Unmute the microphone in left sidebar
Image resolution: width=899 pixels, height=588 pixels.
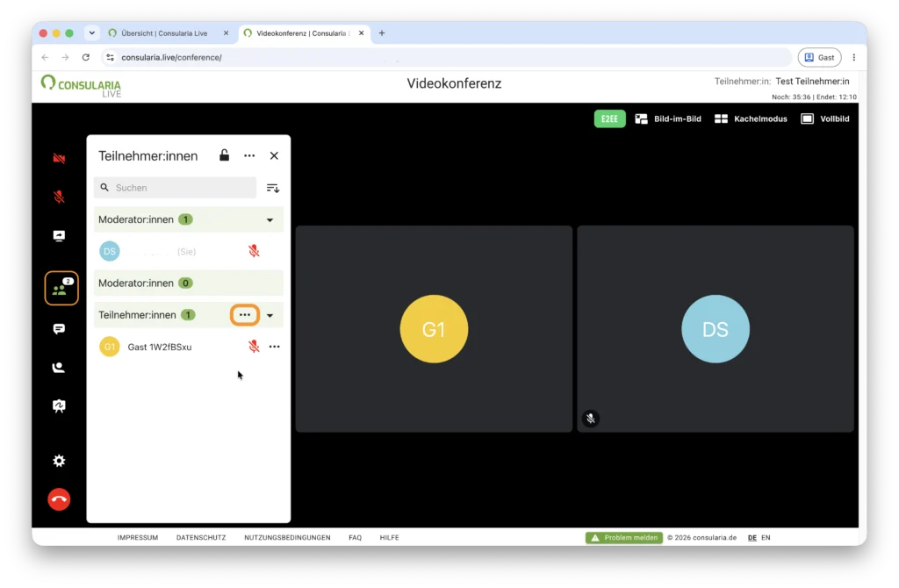(59, 197)
